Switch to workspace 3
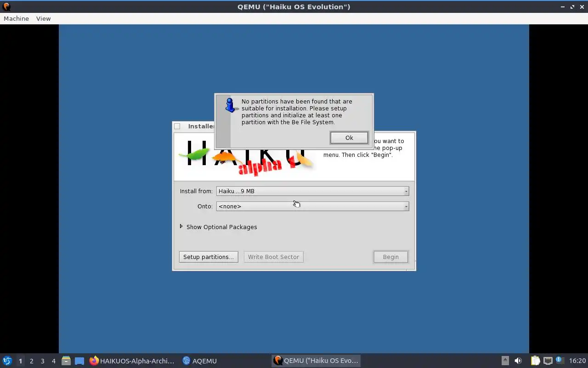The image size is (588, 368). (x=42, y=361)
